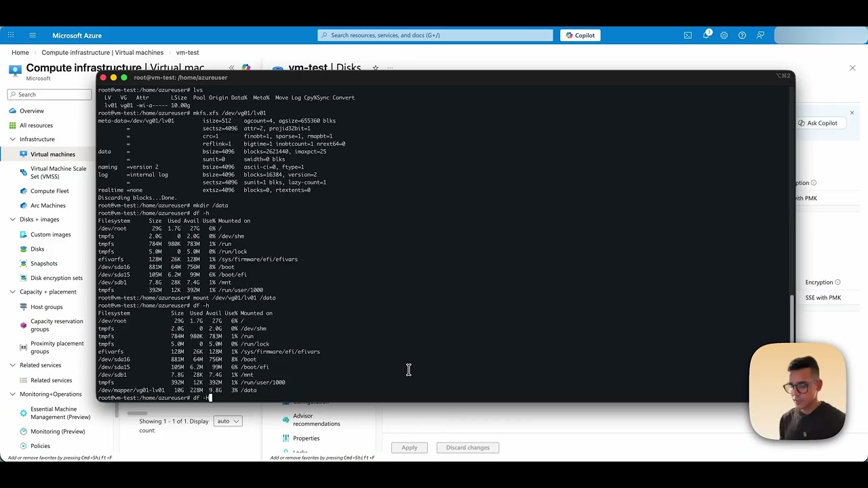Collapse the Monitoring+Operations section
Screen dimensions: 868x488
click(x=13, y=394)
